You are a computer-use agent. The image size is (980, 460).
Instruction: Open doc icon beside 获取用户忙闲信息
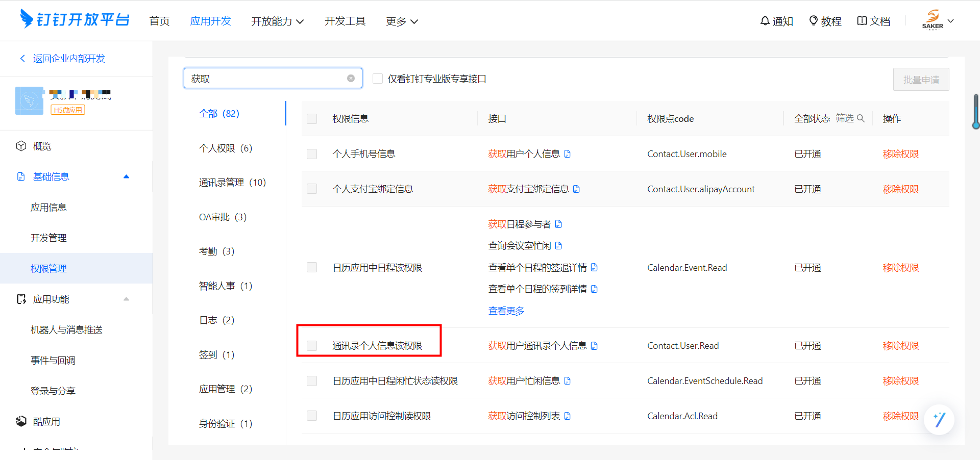pos(568,381)
